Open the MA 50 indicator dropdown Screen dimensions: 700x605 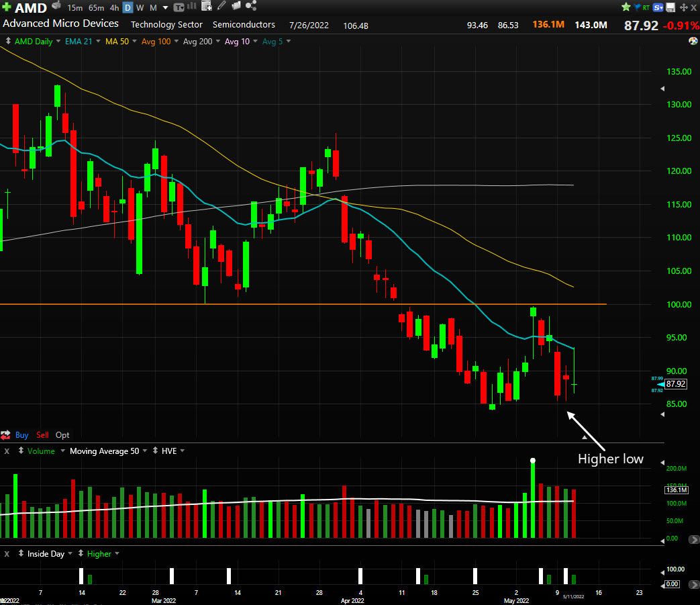tap(134, 41)
